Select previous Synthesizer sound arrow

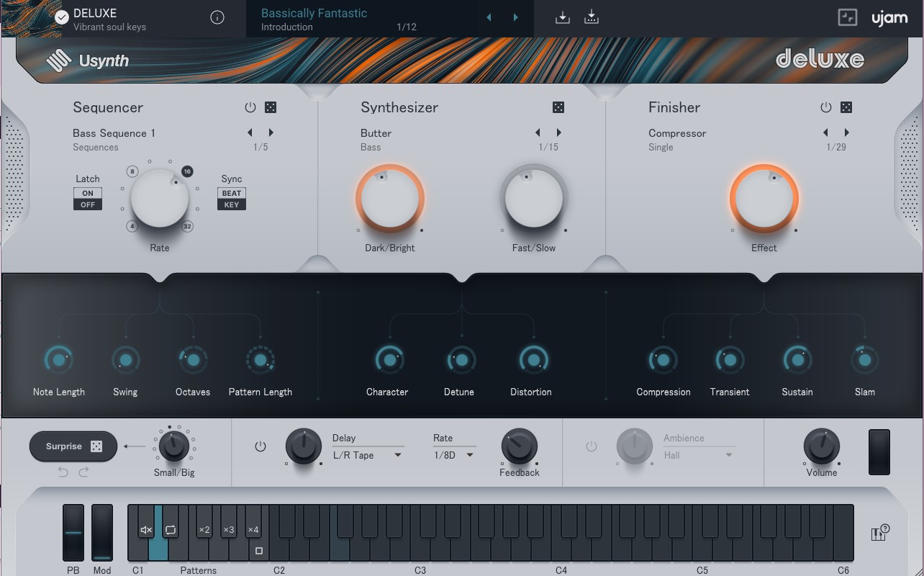pyautogui.click(x=538, y=132)
